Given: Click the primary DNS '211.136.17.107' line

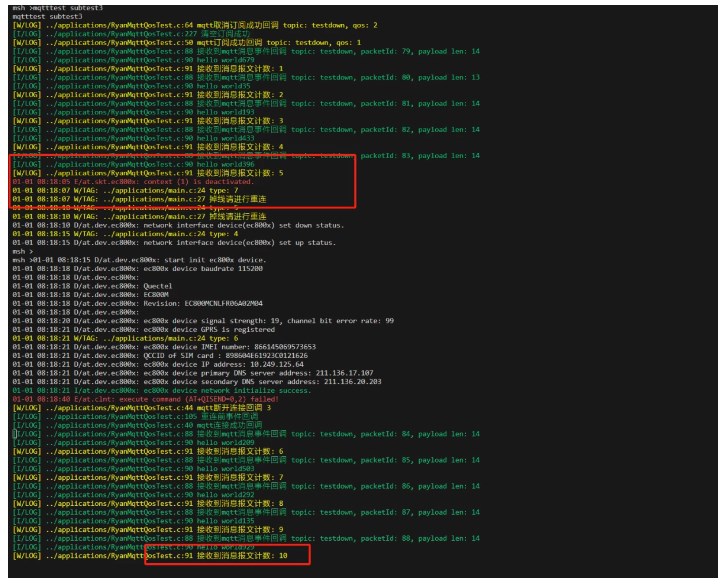Looking at the screenshot, I should tap(193, 374).
